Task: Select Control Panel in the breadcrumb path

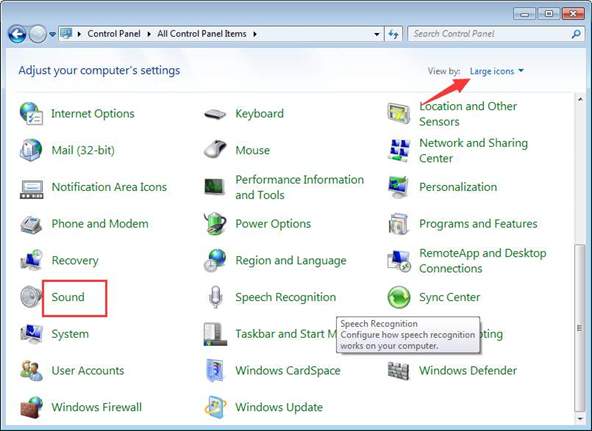Action: tap(114, 34)
